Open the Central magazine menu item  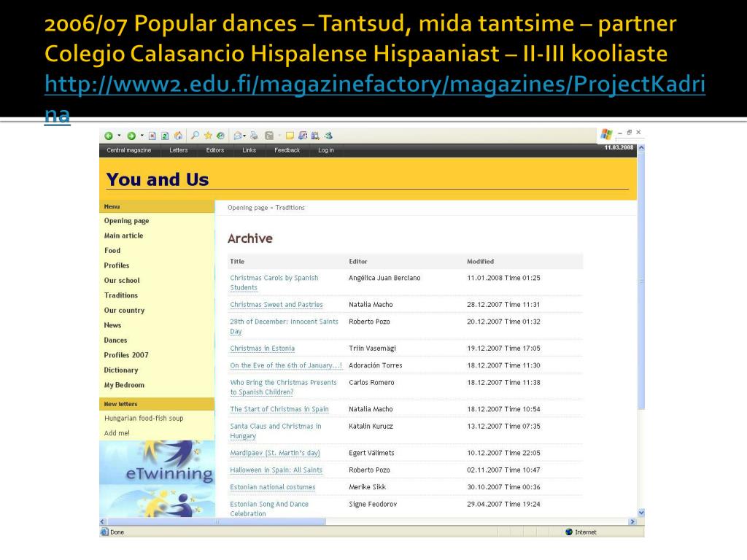128,150
